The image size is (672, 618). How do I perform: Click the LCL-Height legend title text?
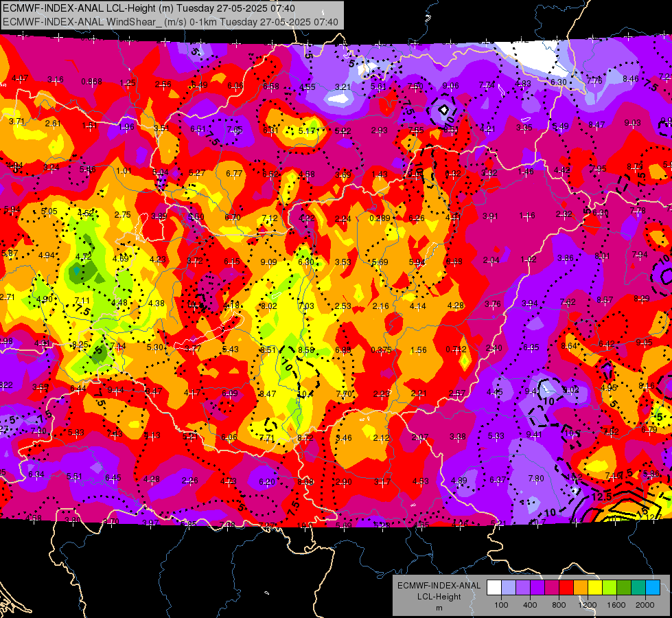click(x=439, y=597)
